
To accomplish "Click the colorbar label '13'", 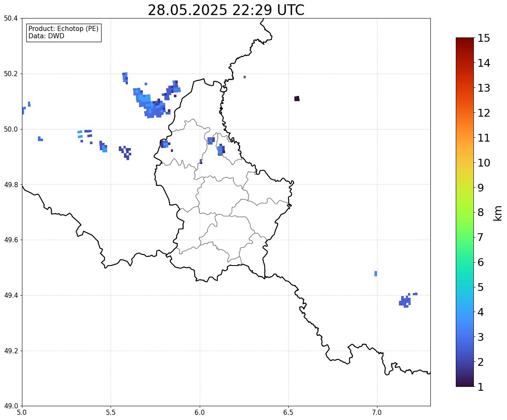I will coord(484,88).
